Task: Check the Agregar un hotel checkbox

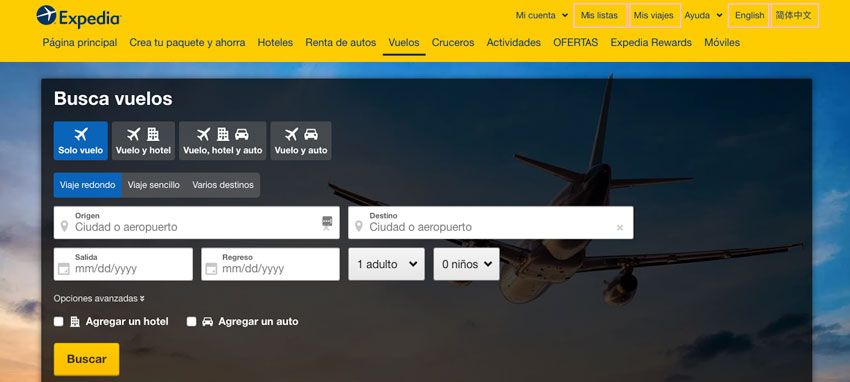Action: point(59,322)
